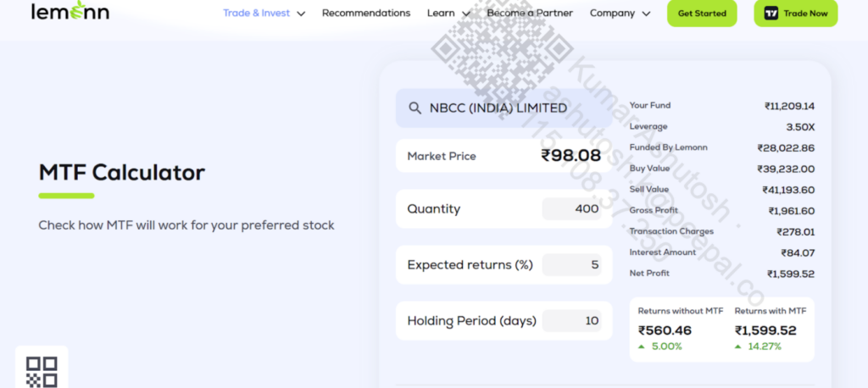Focus the Holding Period days field
The width and height of the screenshot is (868, 388).
pos(571,321)
